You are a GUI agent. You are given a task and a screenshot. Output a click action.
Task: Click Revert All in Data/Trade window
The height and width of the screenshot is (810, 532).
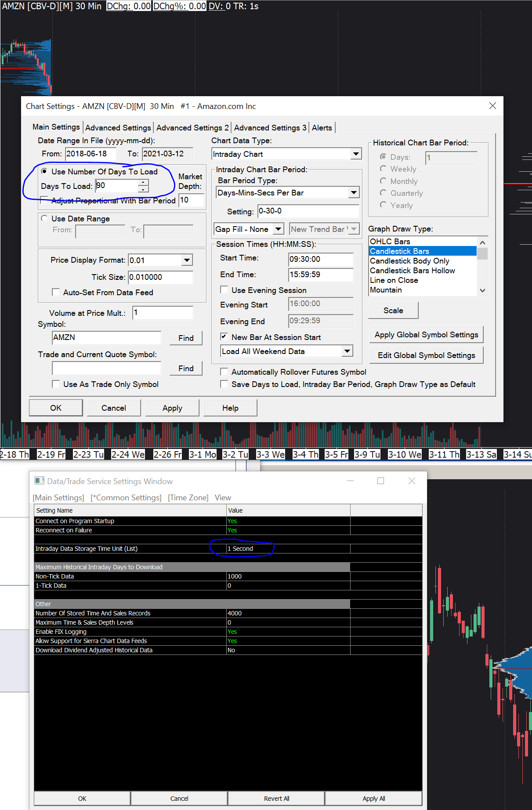(x=276, y=798)
